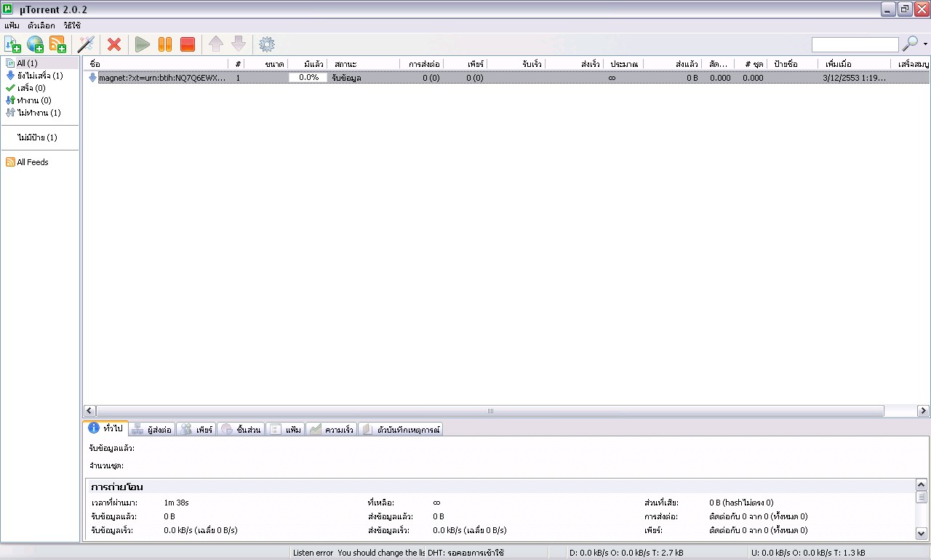
Task: Click the 0.0% progress bar cell
Action: click(x=308, y=78)
